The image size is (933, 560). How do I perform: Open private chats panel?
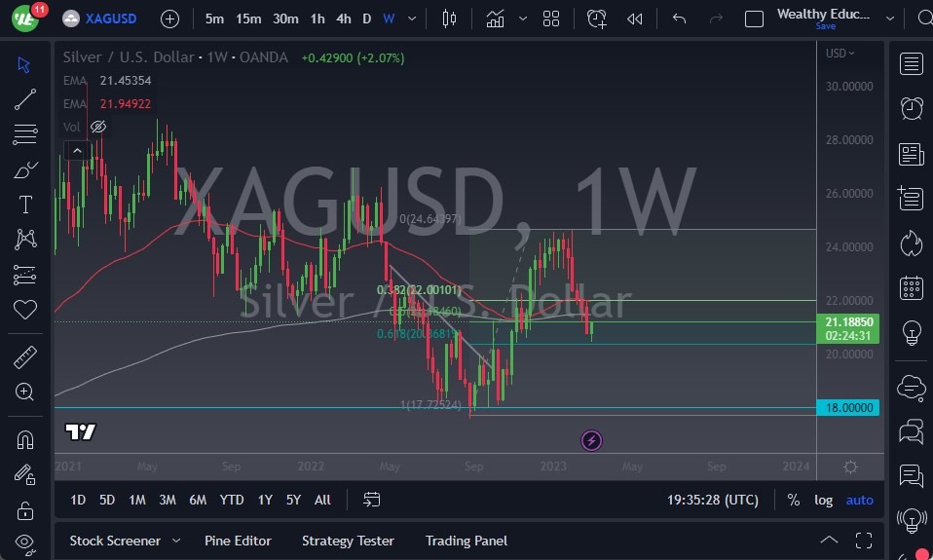point(911,431)
